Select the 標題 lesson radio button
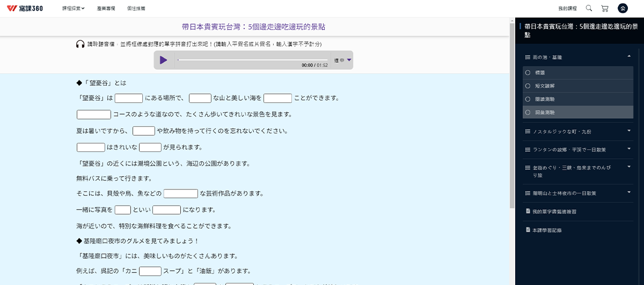Image resolution: width=644 pixels, height=285 pixels. point(528,72)
